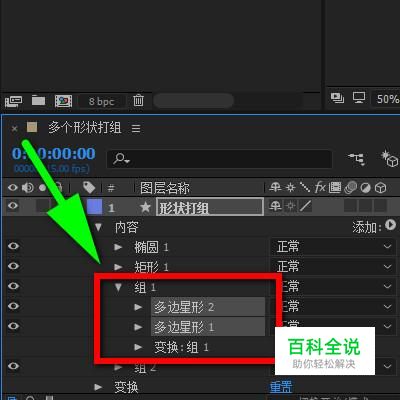
Task: Click the New Composition icon
Action: point(63,101)
